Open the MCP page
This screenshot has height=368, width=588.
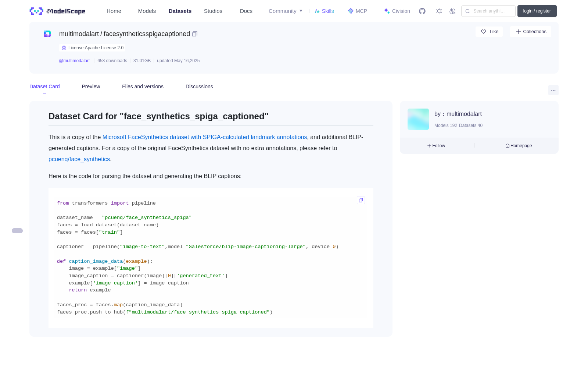pyautogui.click(x=358, y=11)
